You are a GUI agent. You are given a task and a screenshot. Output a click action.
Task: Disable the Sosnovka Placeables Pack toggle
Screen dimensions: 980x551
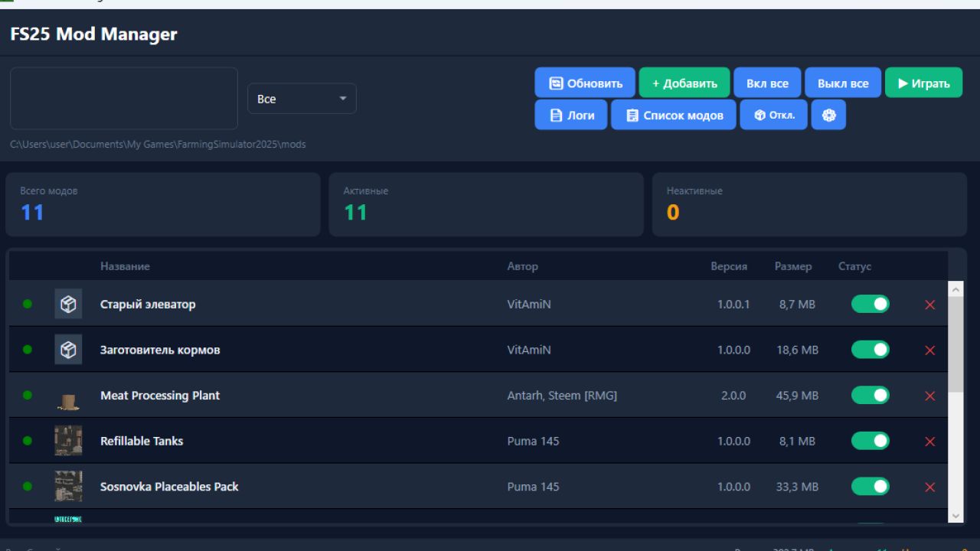coord(871,487)
